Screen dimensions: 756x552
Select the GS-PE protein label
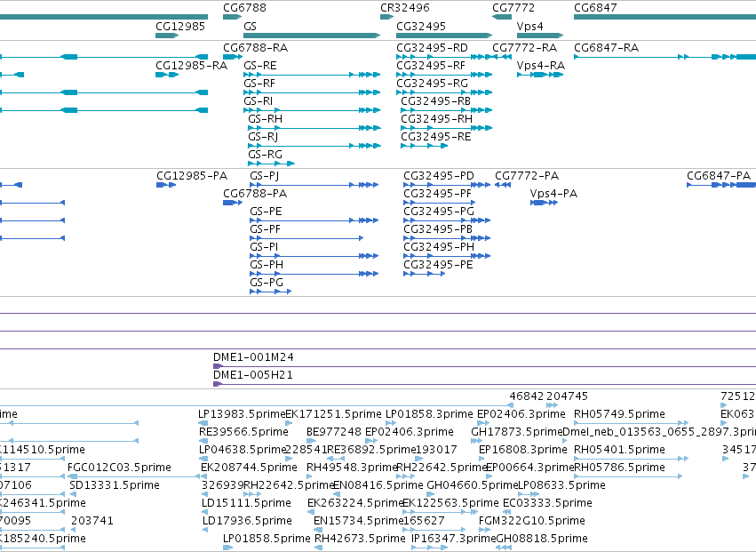coord(266,212)
